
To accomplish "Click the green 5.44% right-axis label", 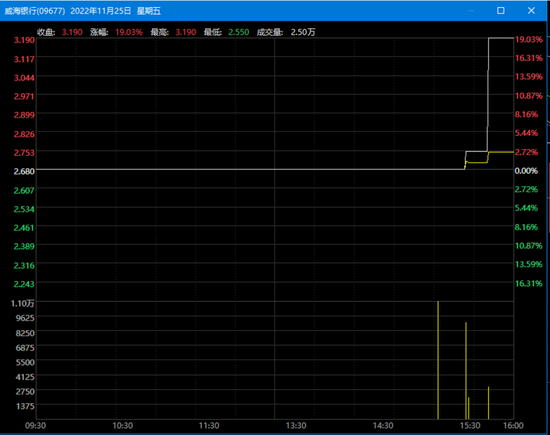I will tap(526, 208).
